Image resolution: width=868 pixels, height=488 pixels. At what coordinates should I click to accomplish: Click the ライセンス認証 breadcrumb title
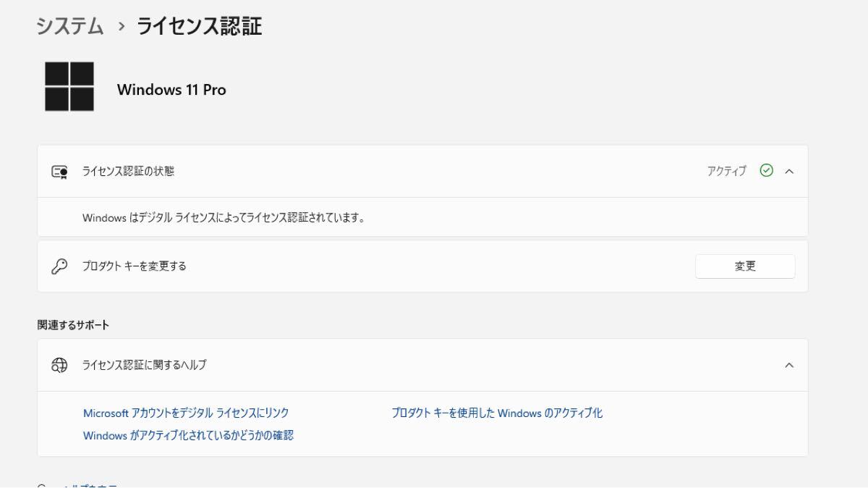tap(200, 27)
